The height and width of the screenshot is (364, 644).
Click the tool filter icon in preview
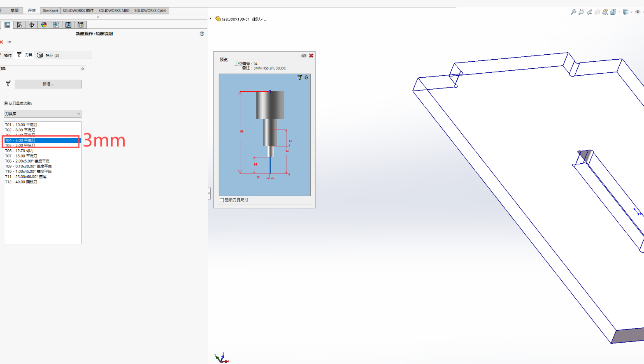point(300,77)
